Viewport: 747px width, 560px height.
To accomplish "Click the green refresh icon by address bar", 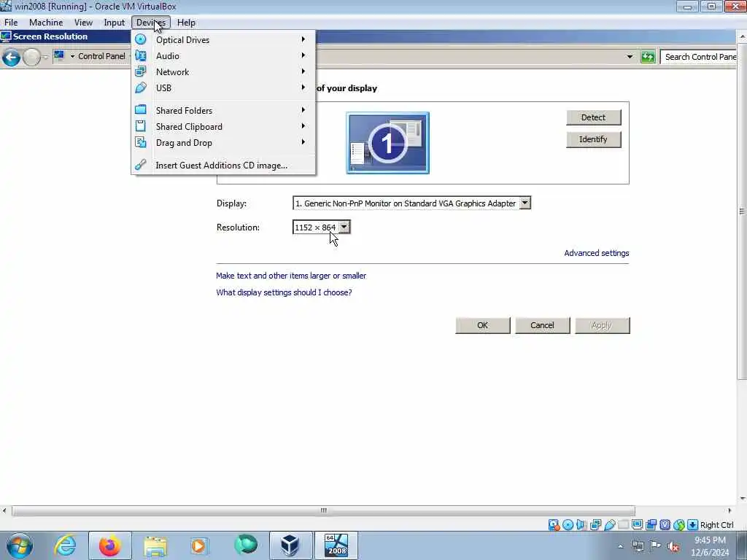I will (648, 57).
